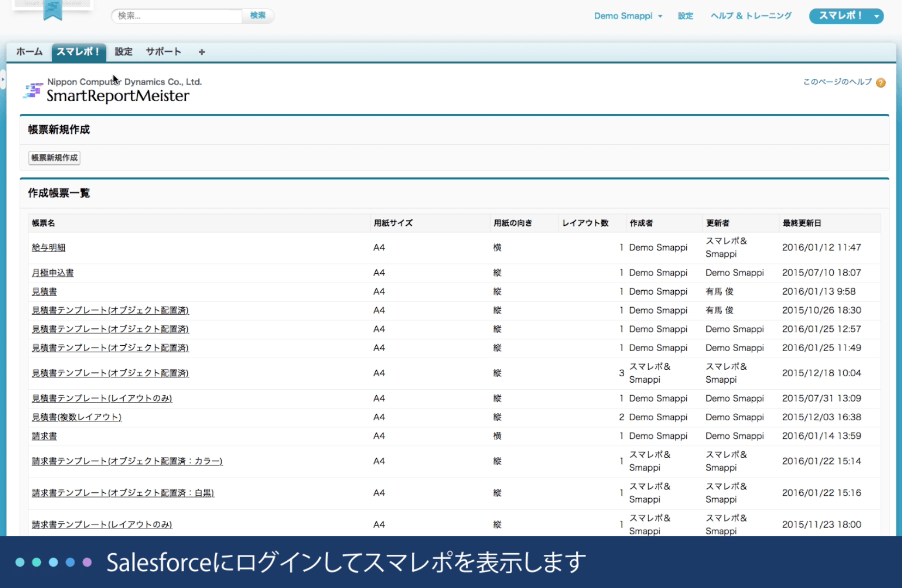Open the 請求書 report link
This screenshot has width=902, height=588.
coord(44,436)
